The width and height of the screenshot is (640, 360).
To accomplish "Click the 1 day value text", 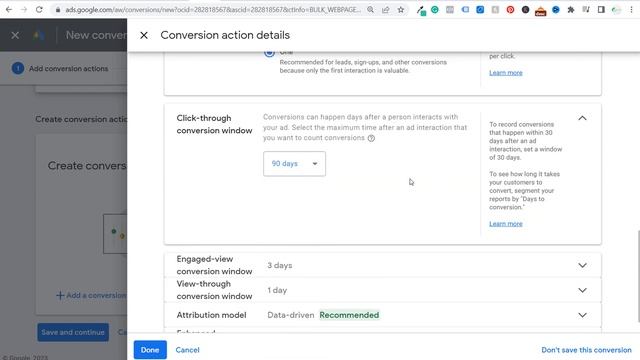I will (x=277, y=291).
